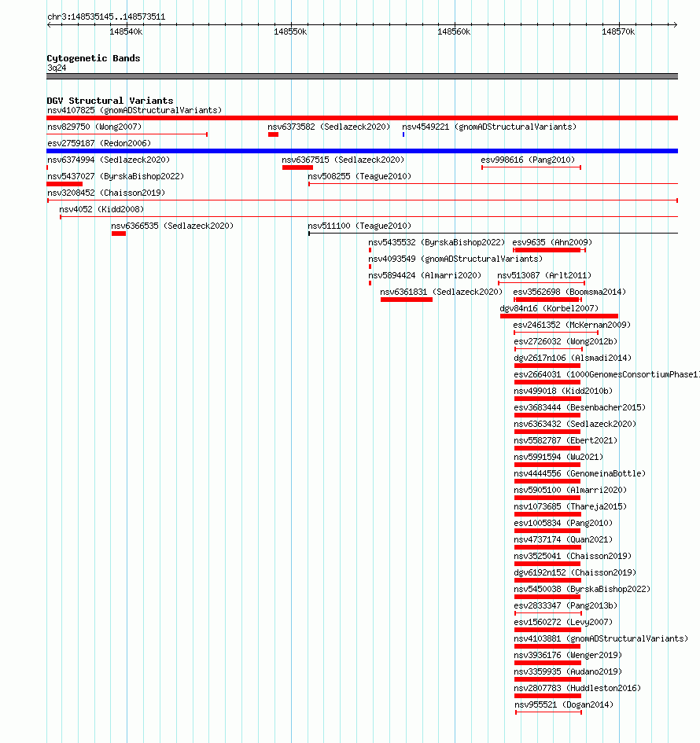Click esv3562698 (Boomsma2014) label
700x743 pixels.
tap(569, 292)
